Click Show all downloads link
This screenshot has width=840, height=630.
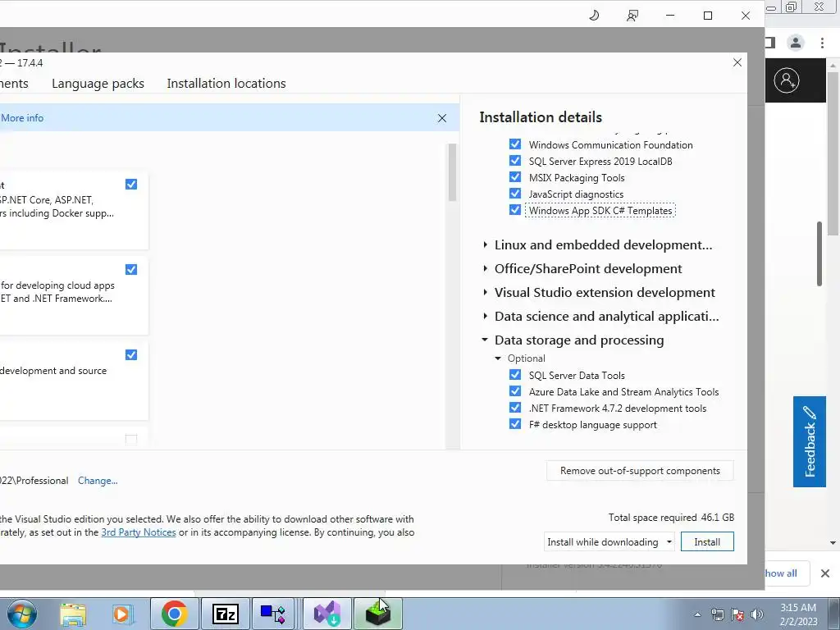[x=781, y=573]
